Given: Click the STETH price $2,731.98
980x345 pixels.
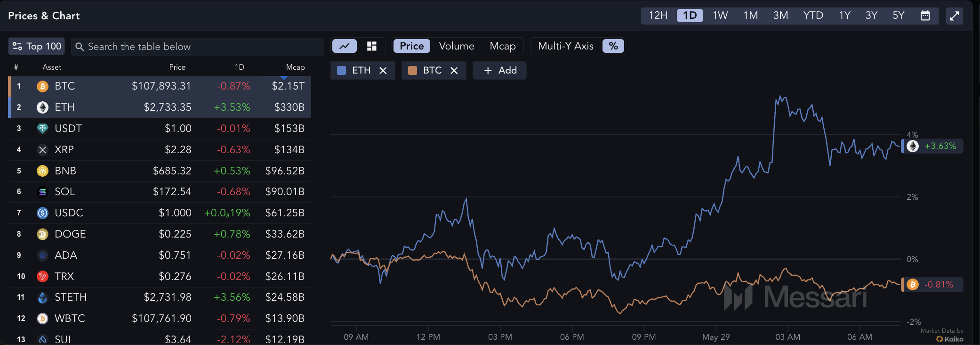Looking at the screenshot, I should pos(168,297).
